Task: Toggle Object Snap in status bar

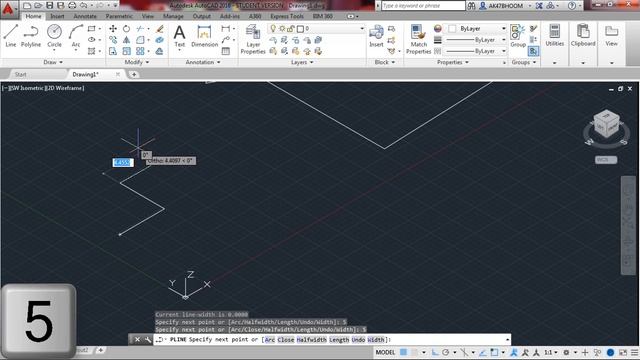Action: (x=494, y=352)
